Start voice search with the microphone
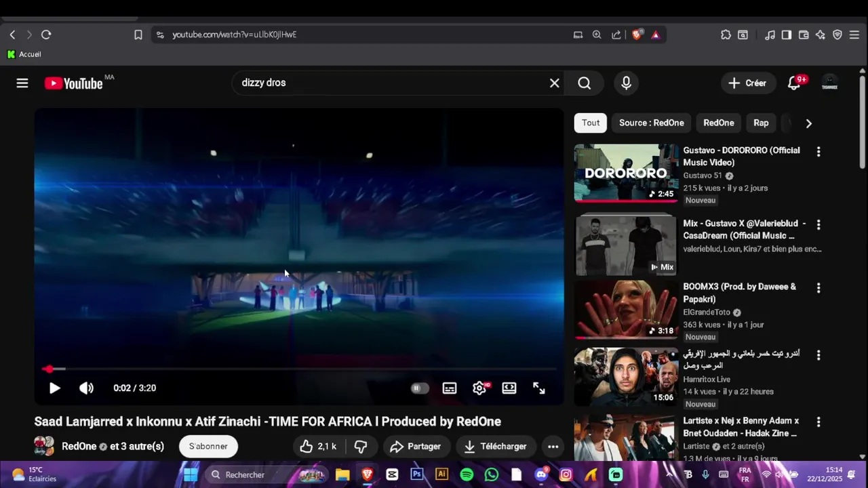The image size is (868, 488). 626,83
